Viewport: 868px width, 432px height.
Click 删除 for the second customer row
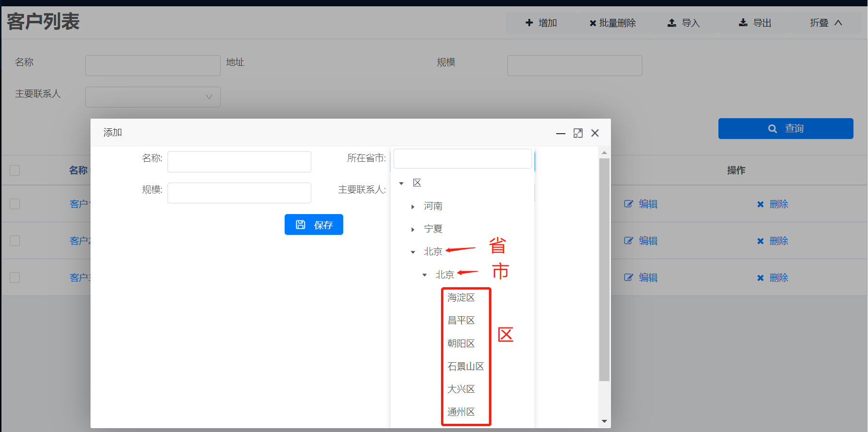773,241
